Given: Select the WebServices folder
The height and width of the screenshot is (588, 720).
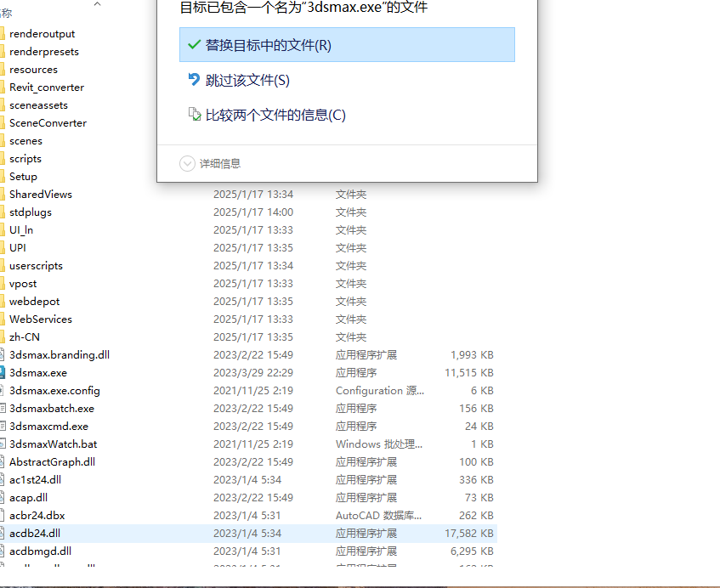Looking at the screenshot, I should 41,319.
